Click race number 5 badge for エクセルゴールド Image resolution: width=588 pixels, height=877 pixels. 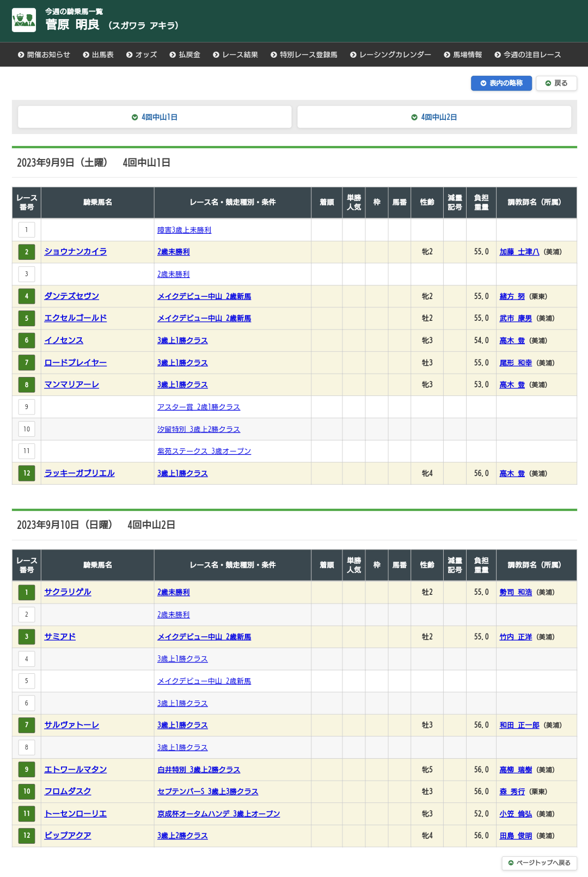pyautogui.click(x=27, y=318)
